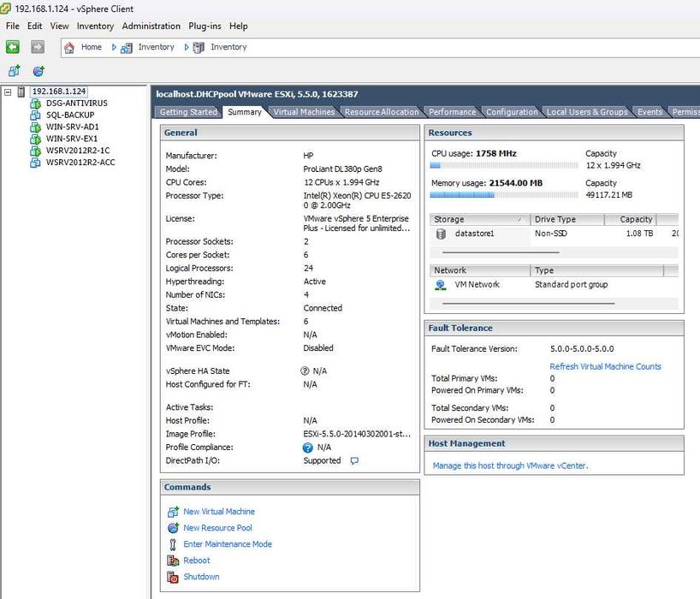Click the green Back navigation arrow
700x599 pixels.
coord(13,47)
